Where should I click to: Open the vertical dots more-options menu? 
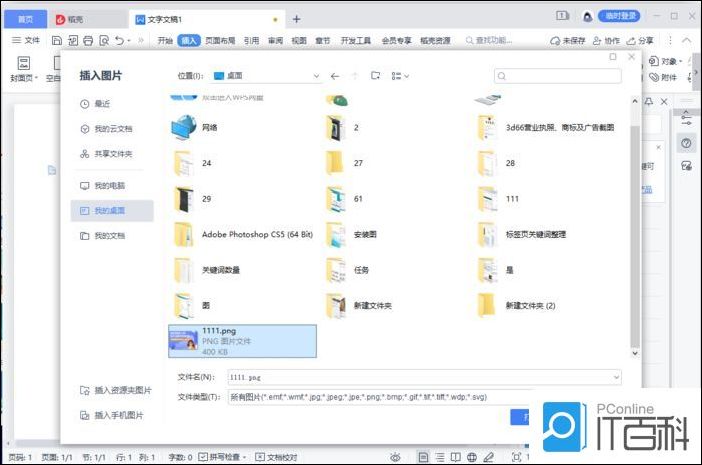(x=670, y=41)
